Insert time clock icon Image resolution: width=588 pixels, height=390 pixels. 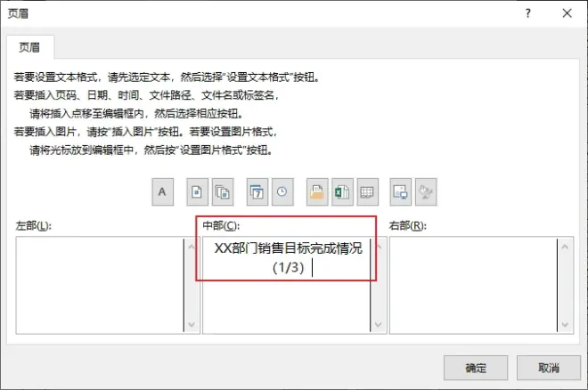pos(282,191)
